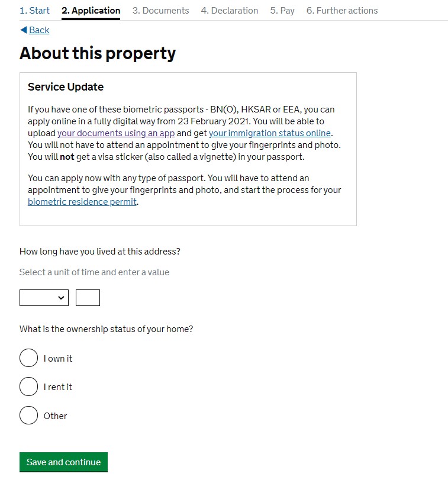
Task: Click the time value input field
Action: click(88, 298)
